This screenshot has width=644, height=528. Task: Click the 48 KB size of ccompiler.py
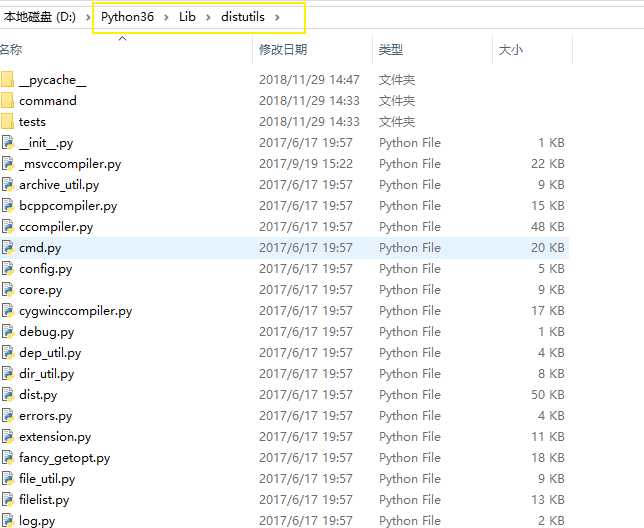[547, 227]
